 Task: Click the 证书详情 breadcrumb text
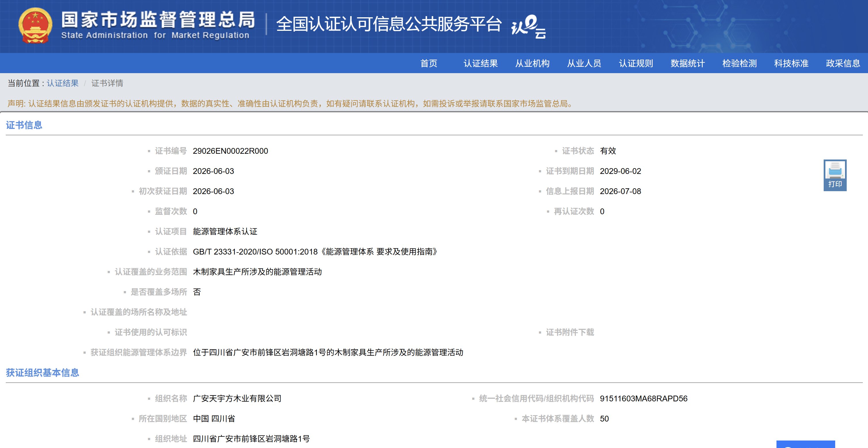(107, 83)
